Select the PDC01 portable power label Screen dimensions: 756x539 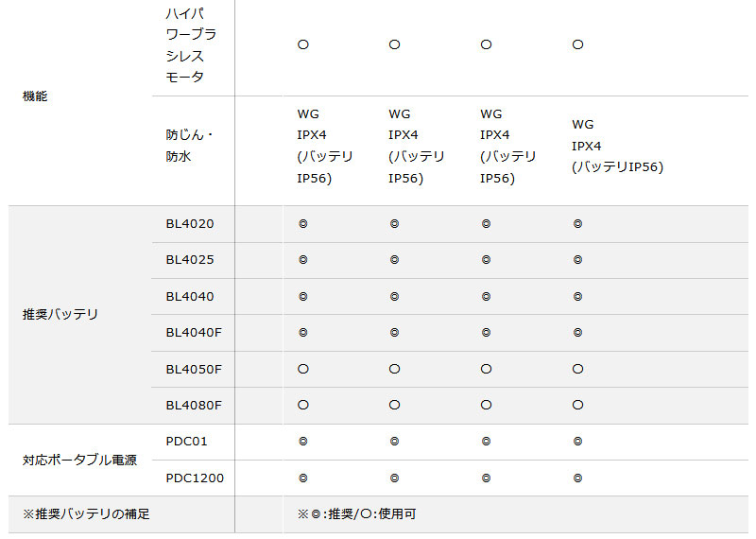tap(186, 441)
